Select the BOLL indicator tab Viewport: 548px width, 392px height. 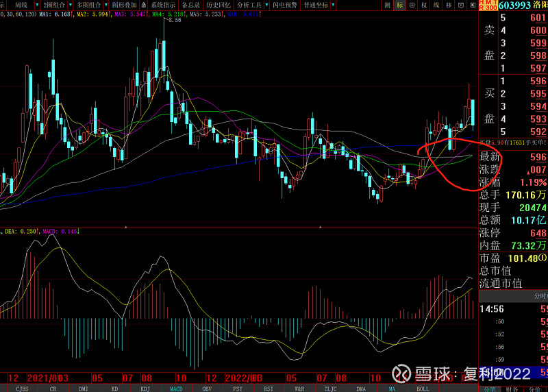pos(423,388)
